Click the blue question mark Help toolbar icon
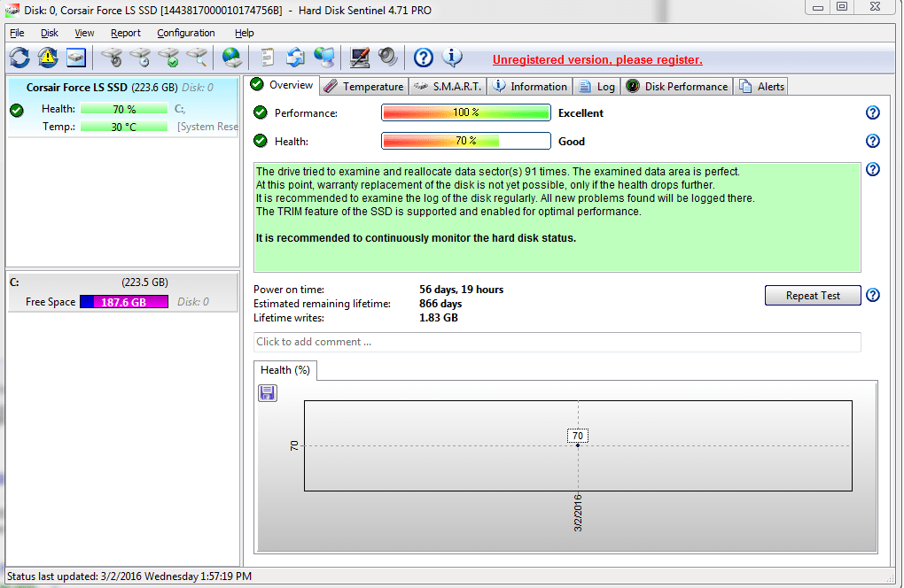 423,58
